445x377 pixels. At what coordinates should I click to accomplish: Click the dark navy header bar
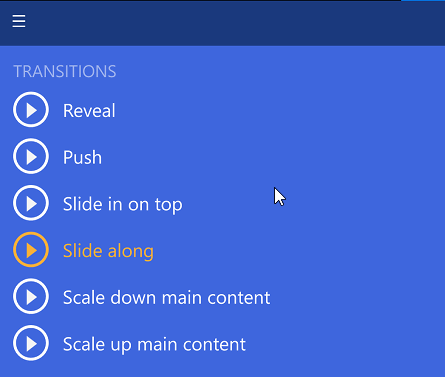(x=222, y=23)
